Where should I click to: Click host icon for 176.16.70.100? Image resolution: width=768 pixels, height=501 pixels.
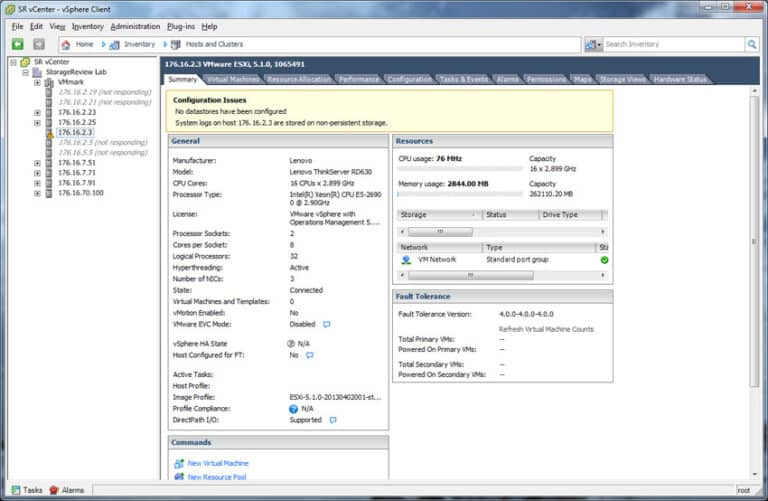click(49, 193)
